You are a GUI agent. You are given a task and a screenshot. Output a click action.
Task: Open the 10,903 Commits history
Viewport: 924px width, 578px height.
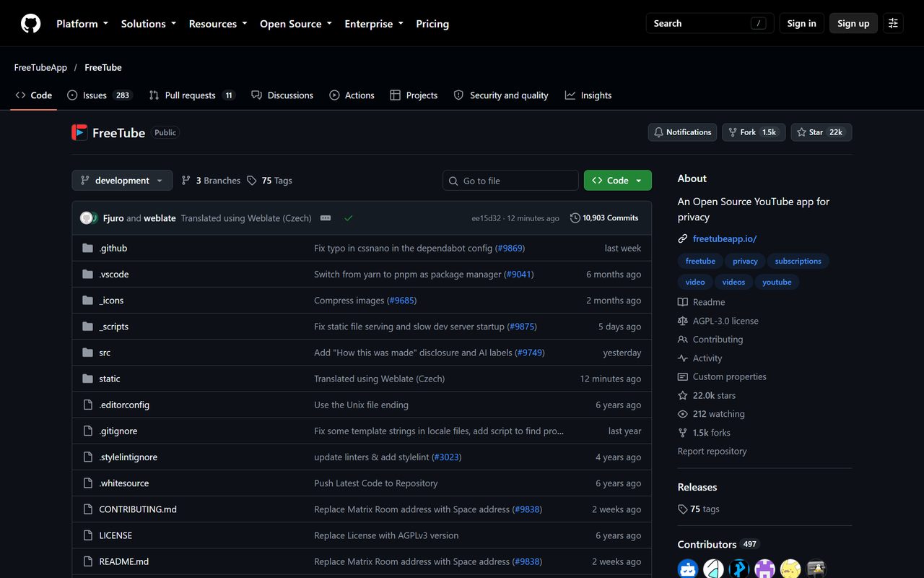pyautogui.click(x=604, y=218)
